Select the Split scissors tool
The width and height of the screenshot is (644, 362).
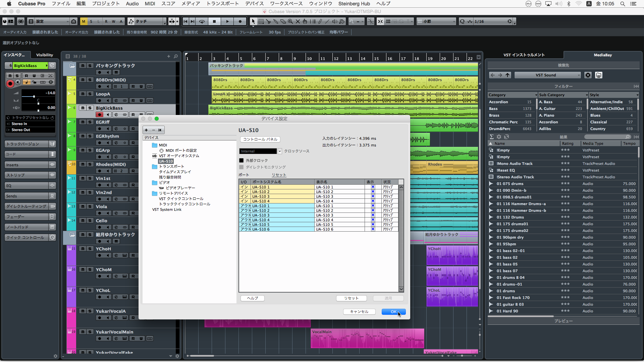click(x=268, y=21)
